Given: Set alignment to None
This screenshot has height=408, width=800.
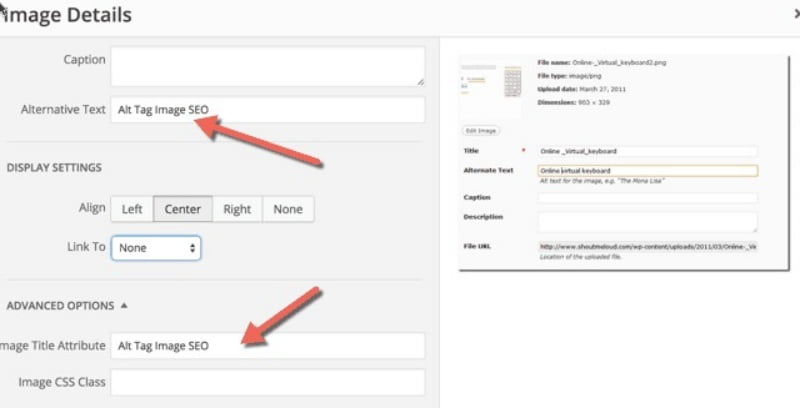Looking at the screenshot, I should click(288, 209).
